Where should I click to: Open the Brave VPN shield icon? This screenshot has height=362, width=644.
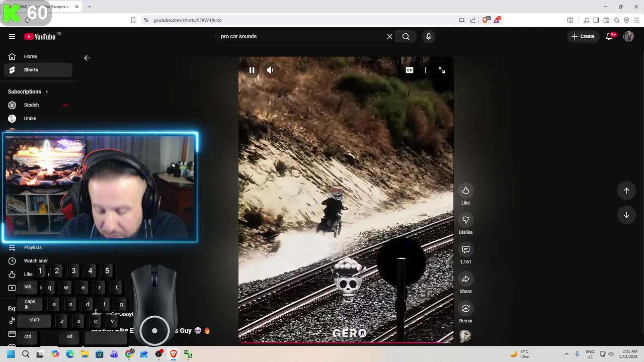coord(626,20)
